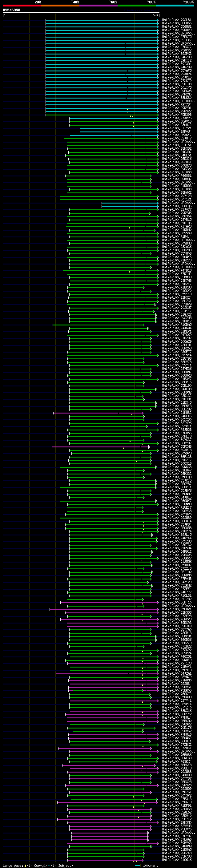Open the UniRef100_Q0D176 entry

(x=177, y=728)
